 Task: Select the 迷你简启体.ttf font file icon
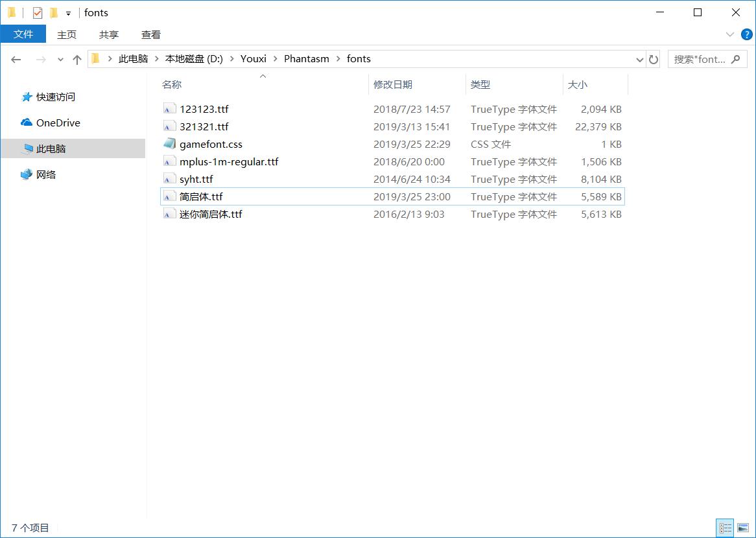169,214
